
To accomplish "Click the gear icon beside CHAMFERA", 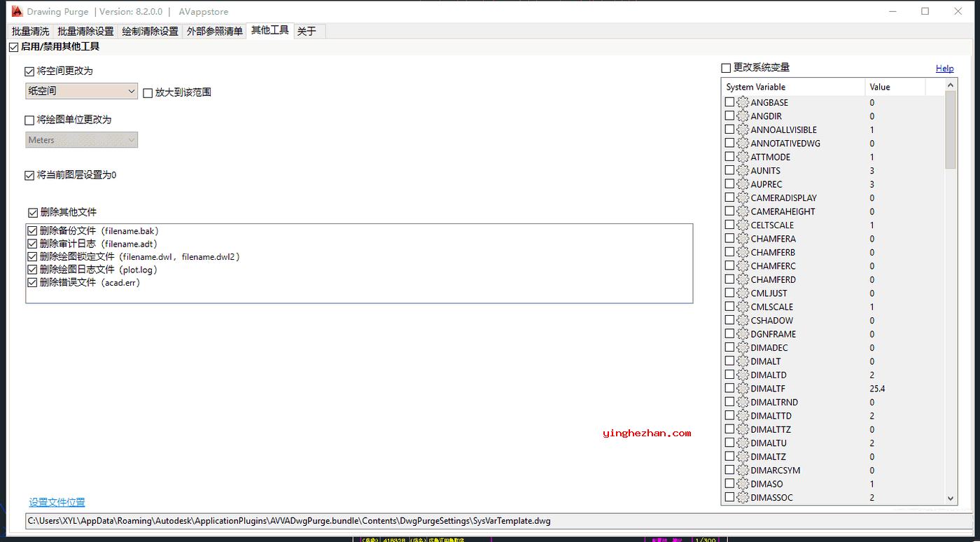I will [743, 239].
